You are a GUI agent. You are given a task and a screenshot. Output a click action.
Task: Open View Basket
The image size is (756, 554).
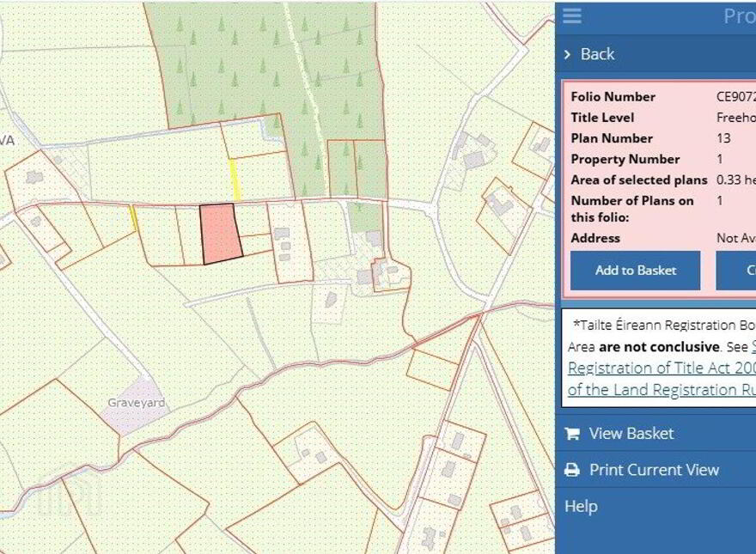point(631,433)
